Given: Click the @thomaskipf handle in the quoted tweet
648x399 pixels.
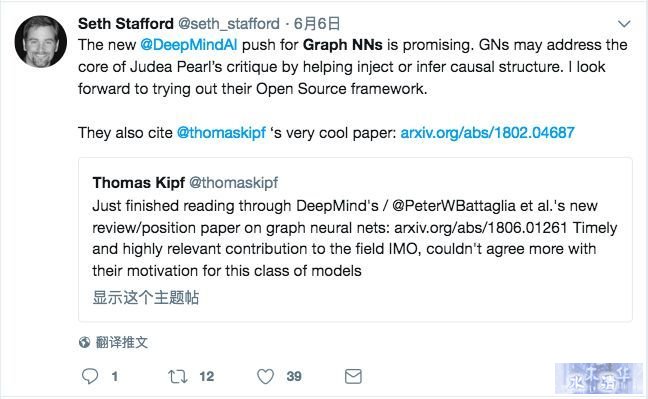Looking at the screenshot, I should (233, 182).
